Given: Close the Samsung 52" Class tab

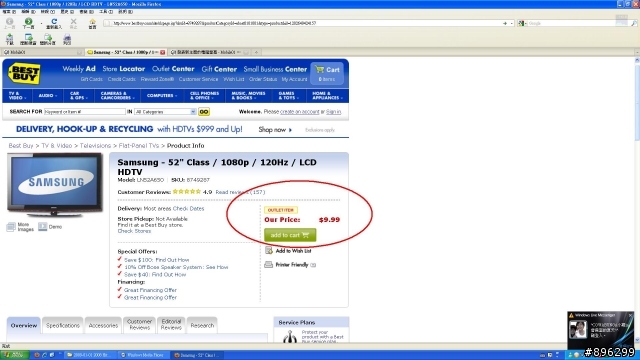Looking at the screenshot, I should point(162,52).
